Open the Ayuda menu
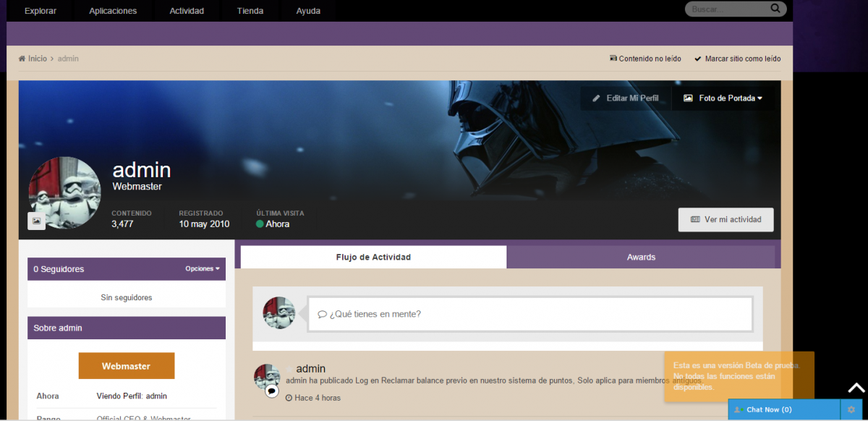 point(308,11)
